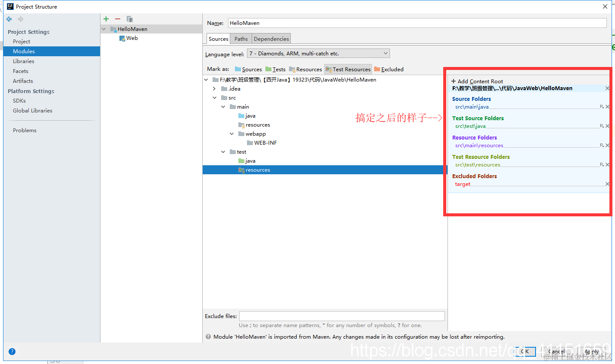Remove src\main\java source folder entry
The height and width of the screenshot is (364, 615).
coord(607,107)
